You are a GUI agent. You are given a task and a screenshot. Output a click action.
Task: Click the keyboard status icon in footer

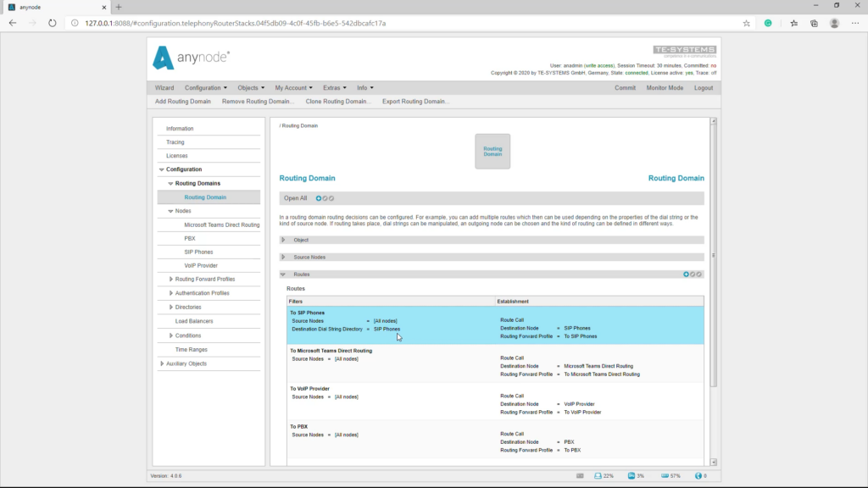580,476
